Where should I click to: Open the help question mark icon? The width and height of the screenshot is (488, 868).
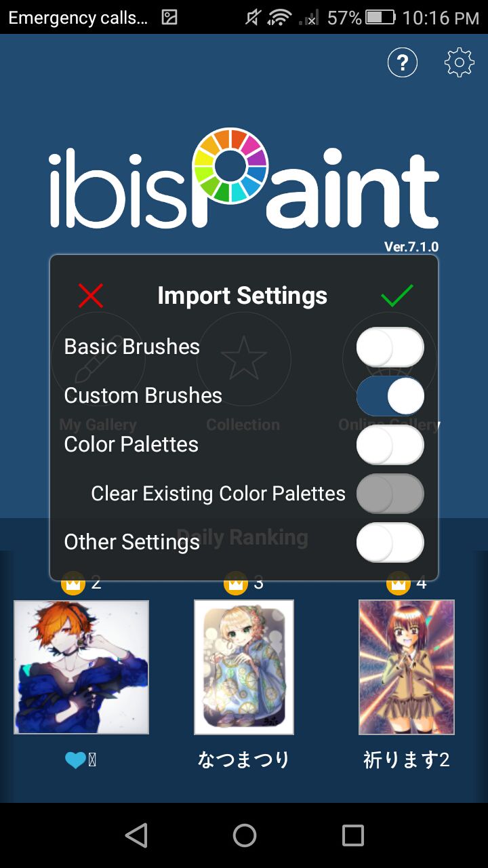(x=402, y=63)
